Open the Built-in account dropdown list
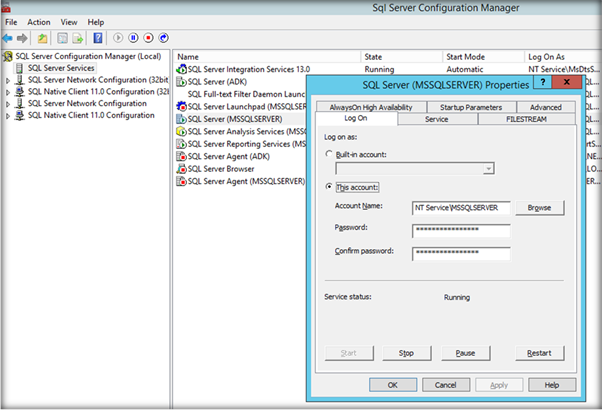The image size is (602, 410). click(x=488, y=168)
